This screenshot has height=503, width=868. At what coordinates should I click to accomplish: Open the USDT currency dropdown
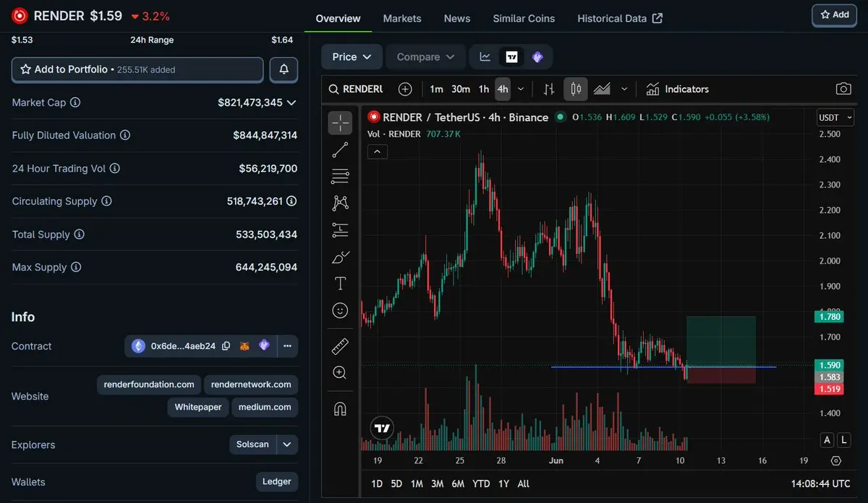(x=835, y=117)
